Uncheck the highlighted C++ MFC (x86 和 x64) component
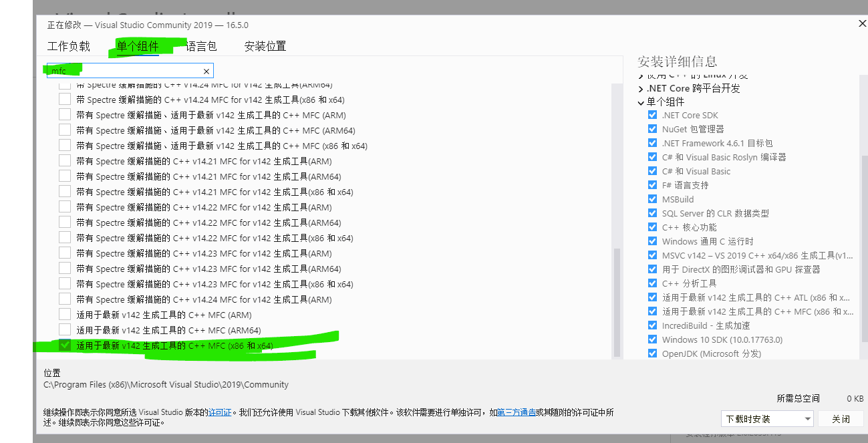The image size is (868, 443). pos(65,345)
